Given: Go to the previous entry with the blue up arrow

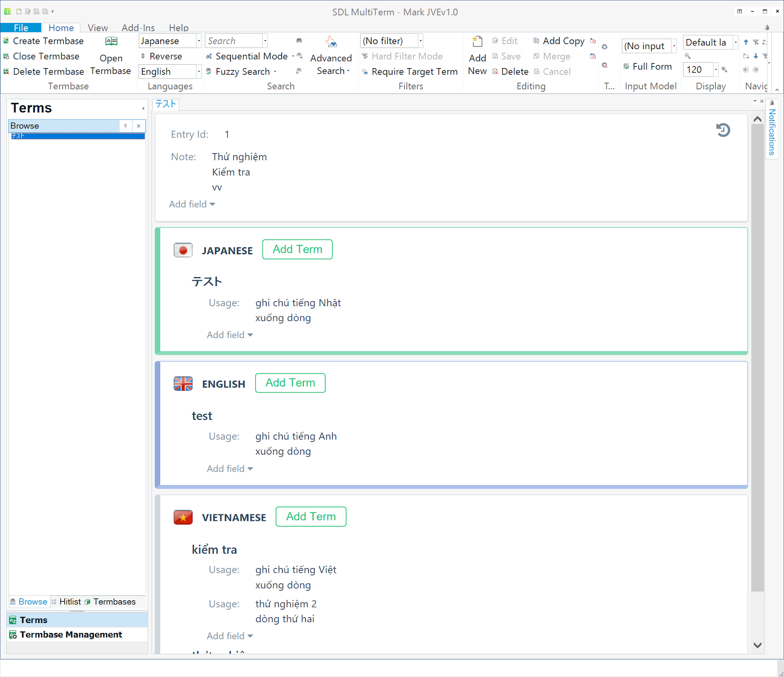Looking at the screenshot, I should pos(746,42).
